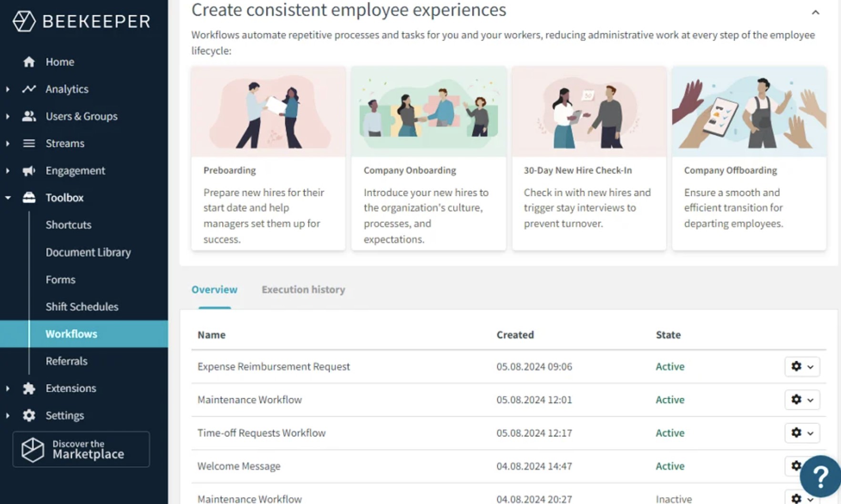Click the Engagement megaphone icon
Image resolution: width=841 pixels, height=504 pixels.
click(x=29, y=171)
